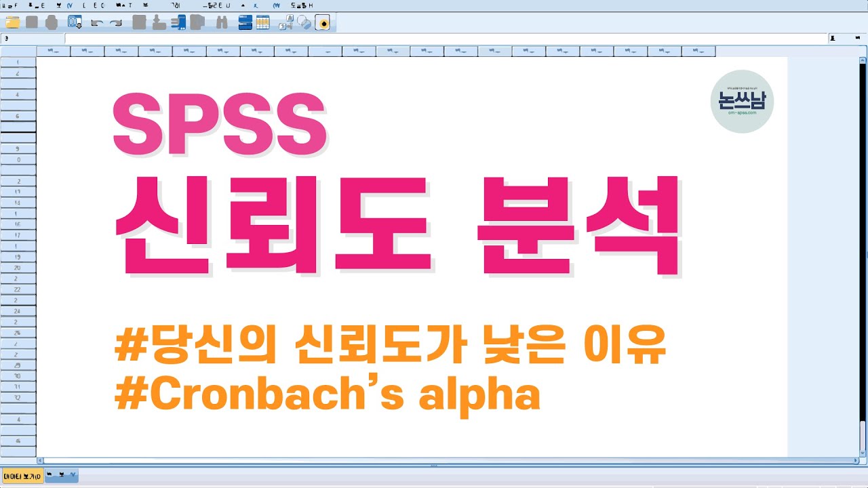868x488 pixels.
Task: Select row header 4 in the data grid
Action: [18, 95]
